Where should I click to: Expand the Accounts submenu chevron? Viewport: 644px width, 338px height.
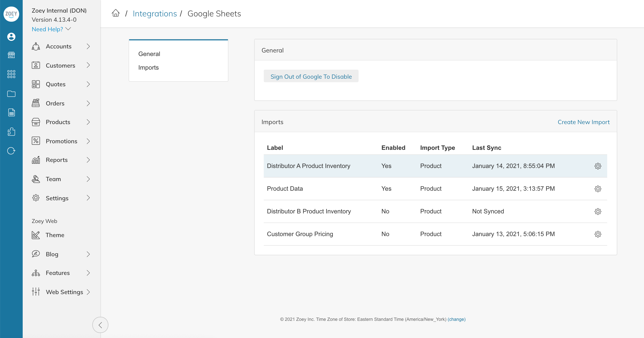click(x=88, y=46)
